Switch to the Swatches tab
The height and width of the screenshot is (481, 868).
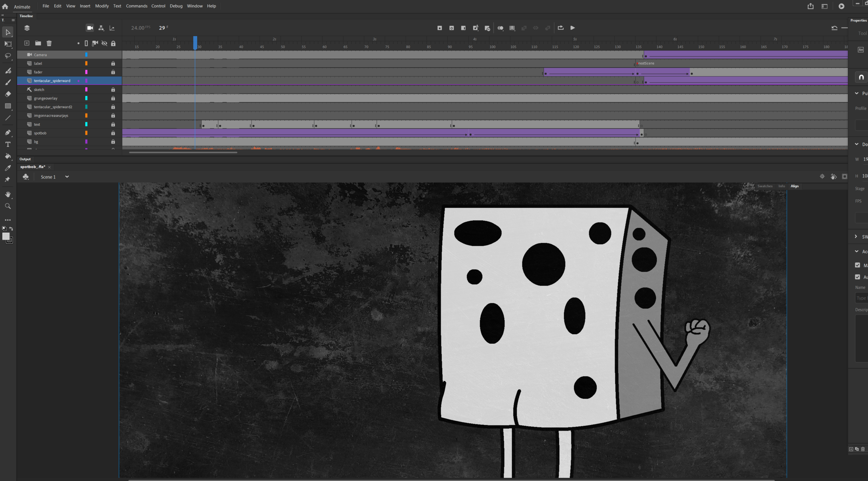[765, 186]
